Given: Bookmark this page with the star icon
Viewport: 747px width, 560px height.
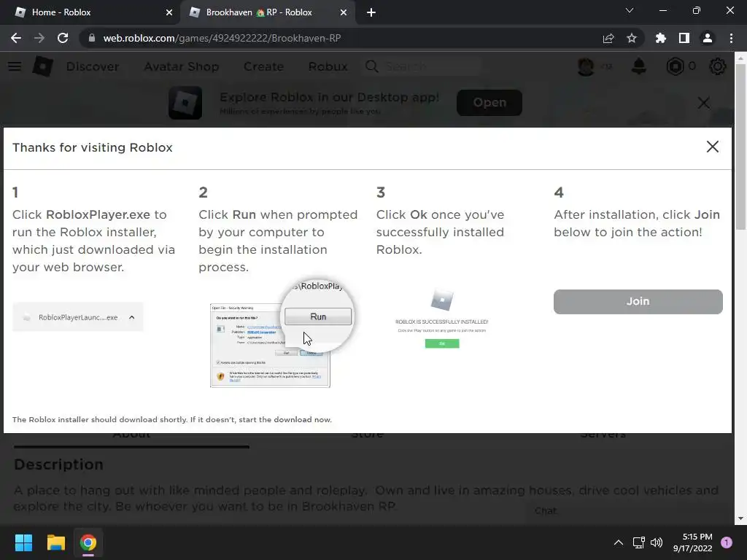Looking at the screenshot, I should (x=632, y=38).
